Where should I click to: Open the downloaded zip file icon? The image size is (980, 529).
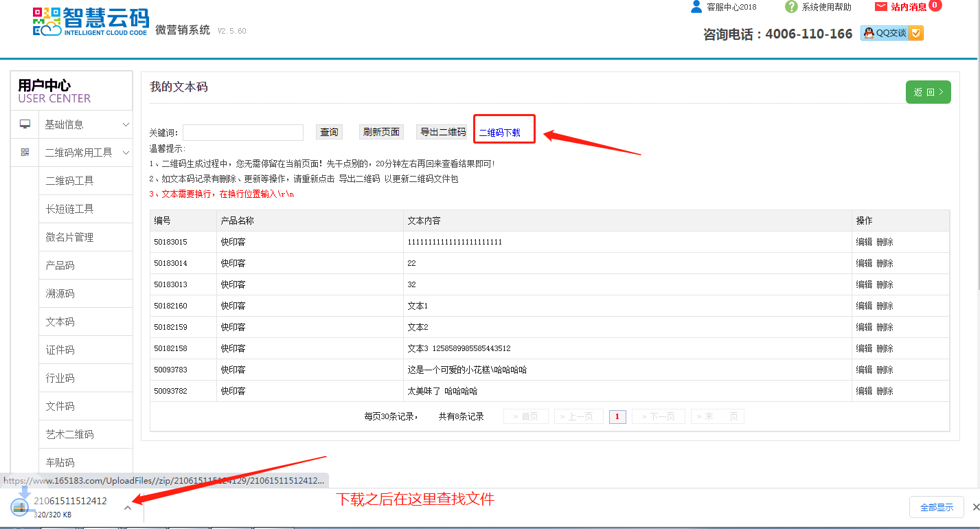(x=19, y=506)
